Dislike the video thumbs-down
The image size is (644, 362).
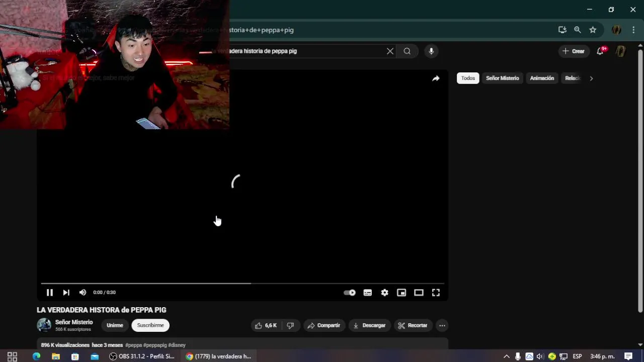pyautogui.click(x=291, y=325)
